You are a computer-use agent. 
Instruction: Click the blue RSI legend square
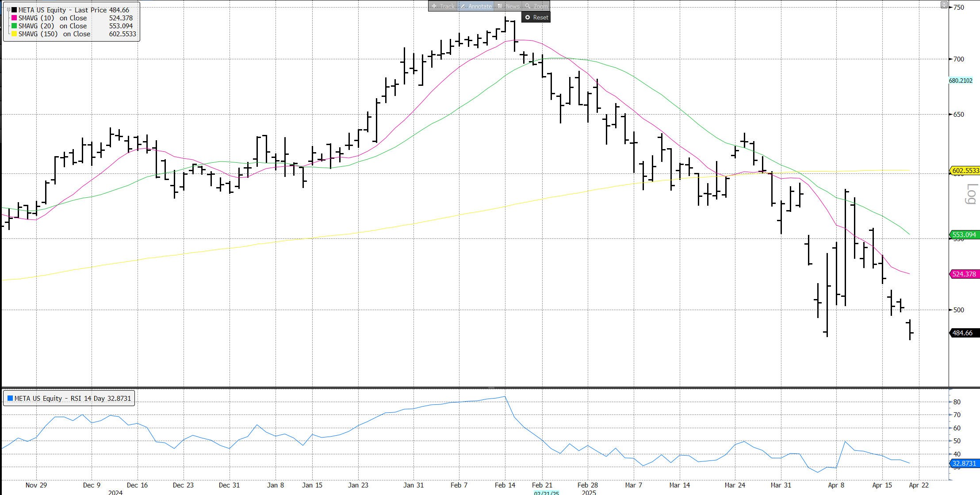point(10,398)
